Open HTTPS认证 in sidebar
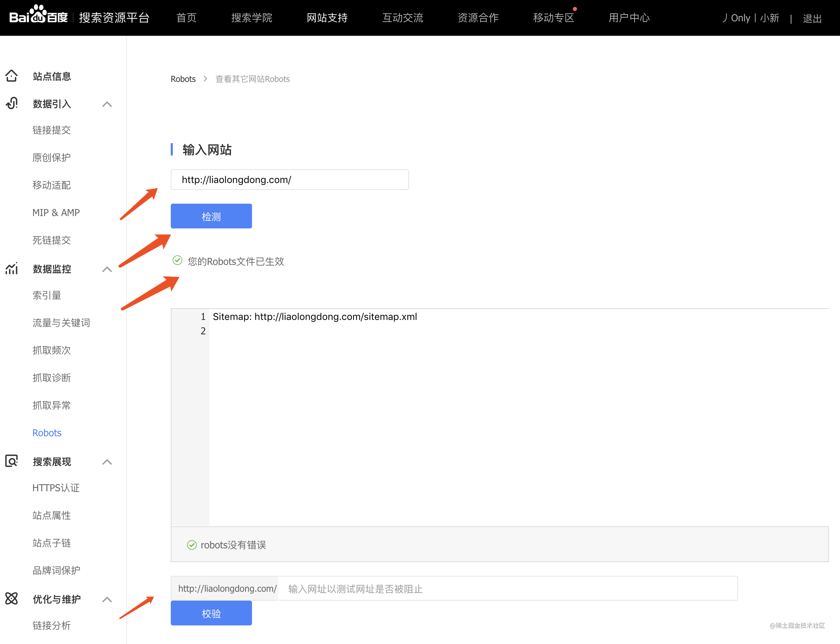840x644 pixels. pos(56,487)
